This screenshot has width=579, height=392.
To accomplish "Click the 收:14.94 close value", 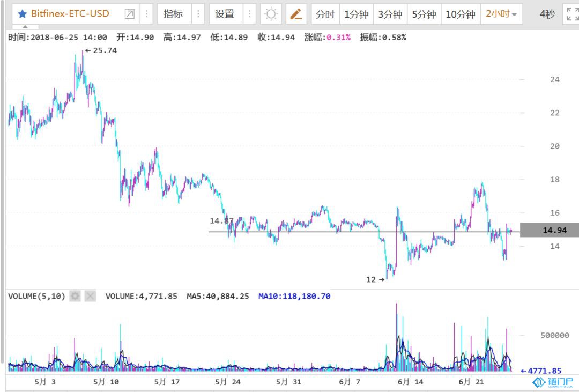I will coord(276,38).
